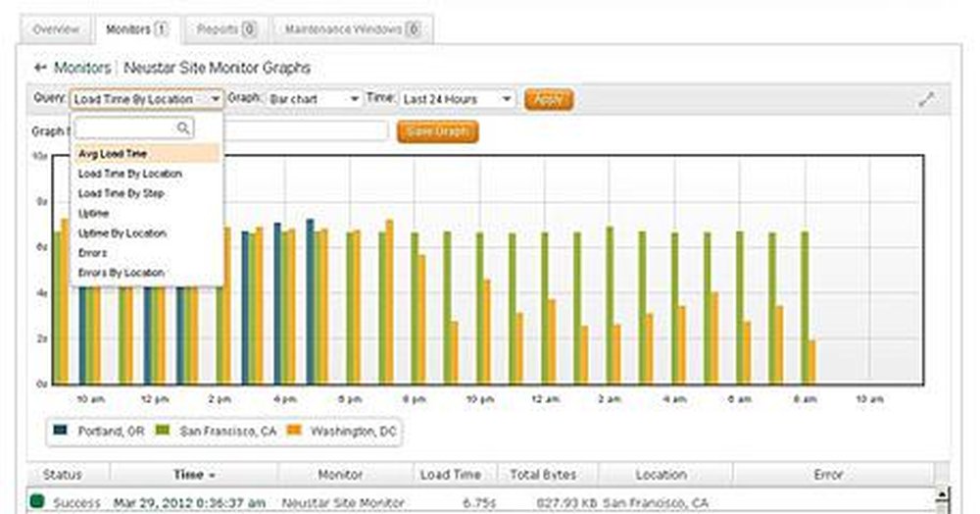Sort table by Time column header
The height and width of the screenshot is (514, 980).
194,475
